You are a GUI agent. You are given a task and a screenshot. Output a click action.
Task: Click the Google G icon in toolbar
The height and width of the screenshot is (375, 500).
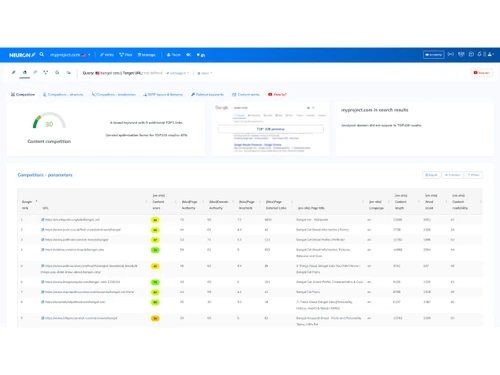pyautogui.click(x=57, y=72)
